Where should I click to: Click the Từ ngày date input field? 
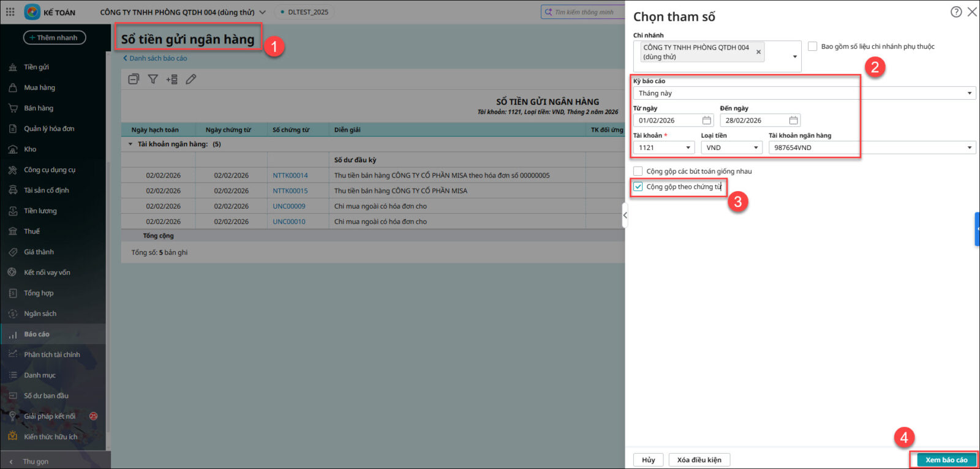point(668,121)
